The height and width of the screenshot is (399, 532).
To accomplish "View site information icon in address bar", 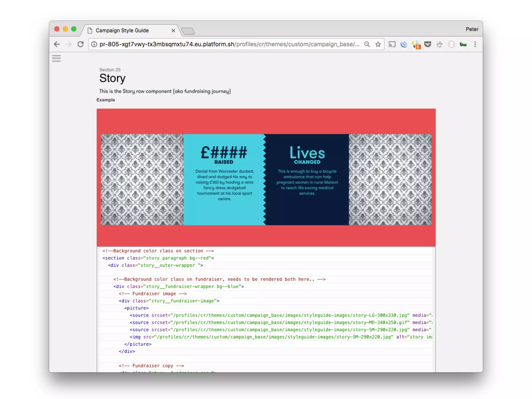I will click(94, 44).
